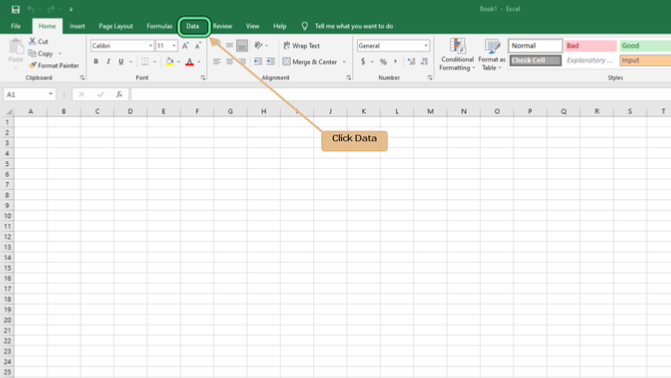The width and height of the screenshot is (671, 378).
Task: Click the Align Right icon
Action: point(242,62)
